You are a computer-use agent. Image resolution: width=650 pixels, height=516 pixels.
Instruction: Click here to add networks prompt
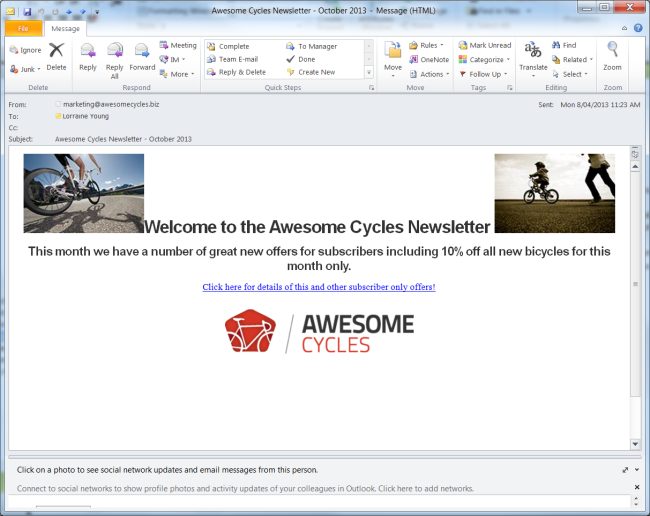click(x=426, y=489)
